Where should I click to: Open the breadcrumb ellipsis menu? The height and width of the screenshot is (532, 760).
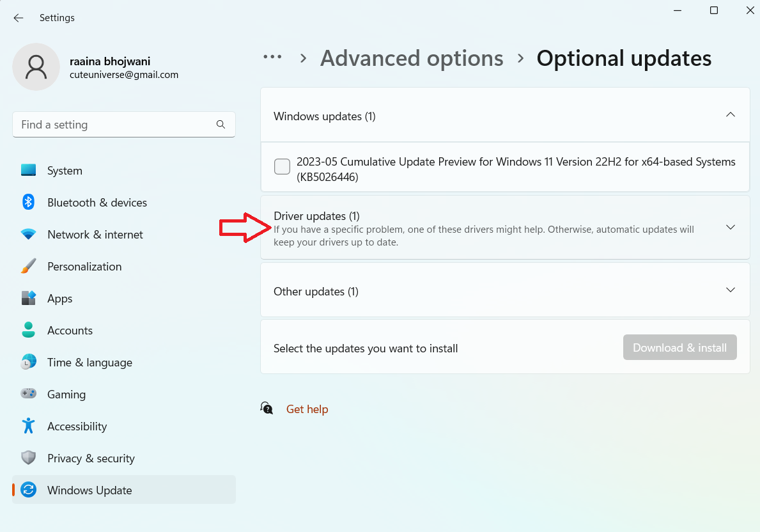[x=273, y=58]
